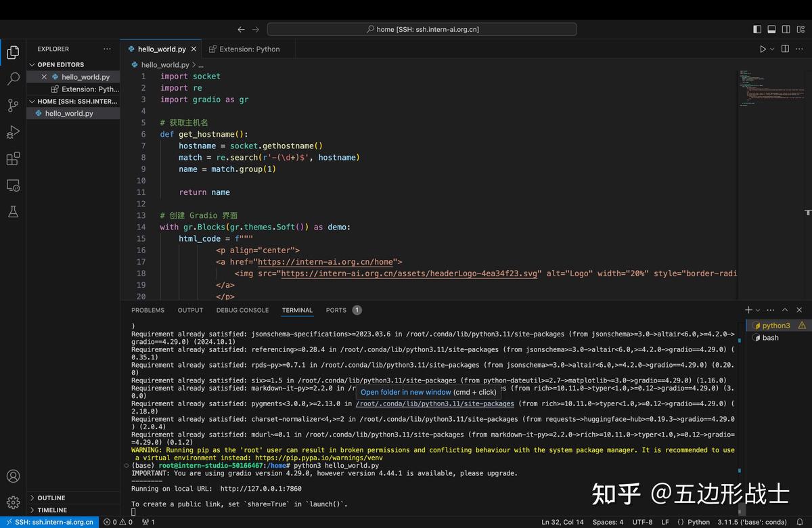Viewport: 812px width, 528px height.
Task: Open the Run and Debug view
Action: click(x=13, y=132)
